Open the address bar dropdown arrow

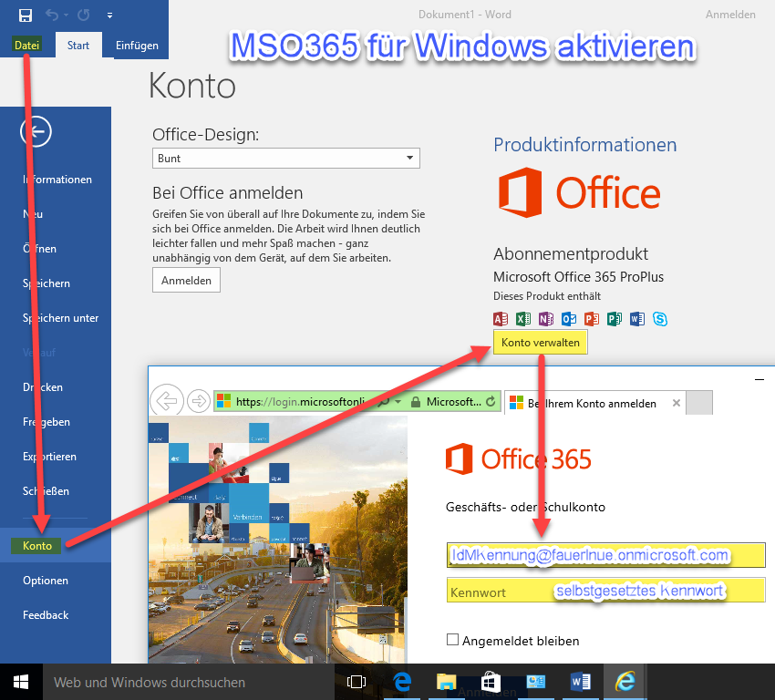click(398, 402)
